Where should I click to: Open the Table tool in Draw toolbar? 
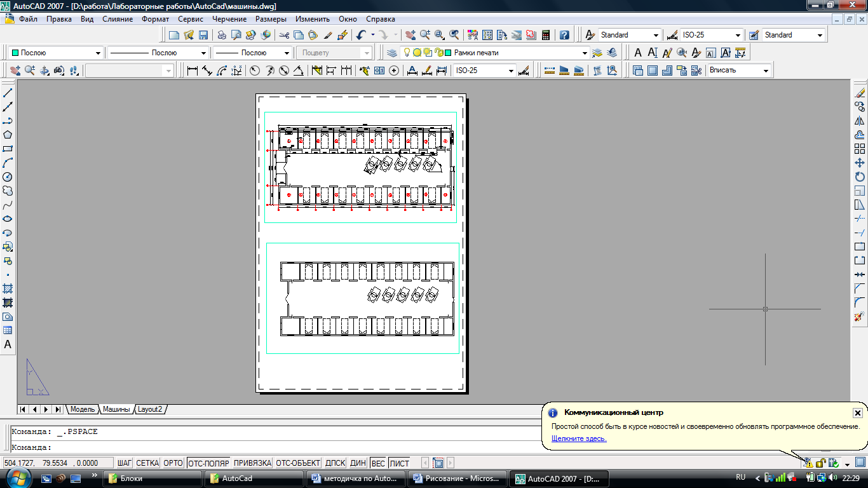[8, 330]
